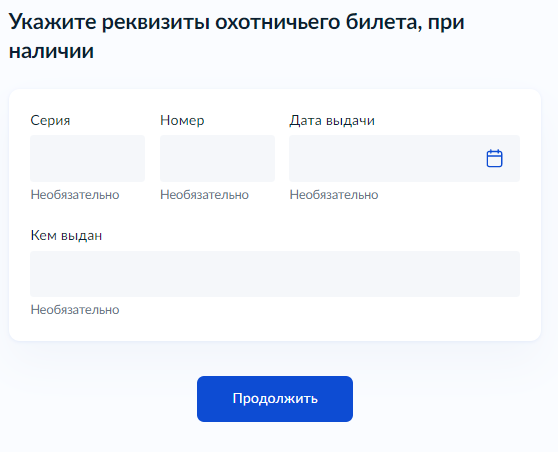This screenshot has width=558, height=452.
Task: Click the Кем выдан field label
Action: pos(66,236)
